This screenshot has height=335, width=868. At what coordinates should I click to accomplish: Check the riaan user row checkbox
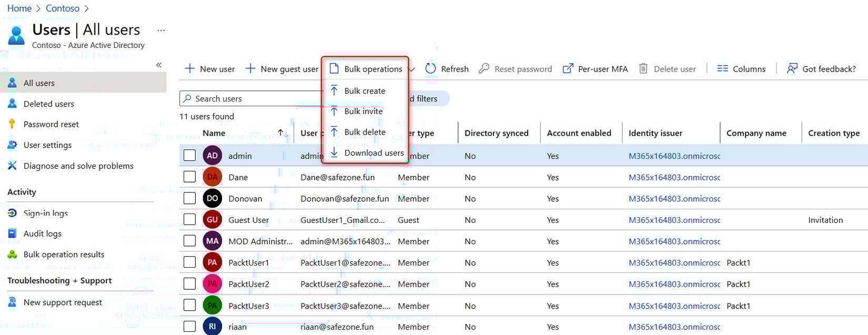pyautogui.click(x=189, y=327)
